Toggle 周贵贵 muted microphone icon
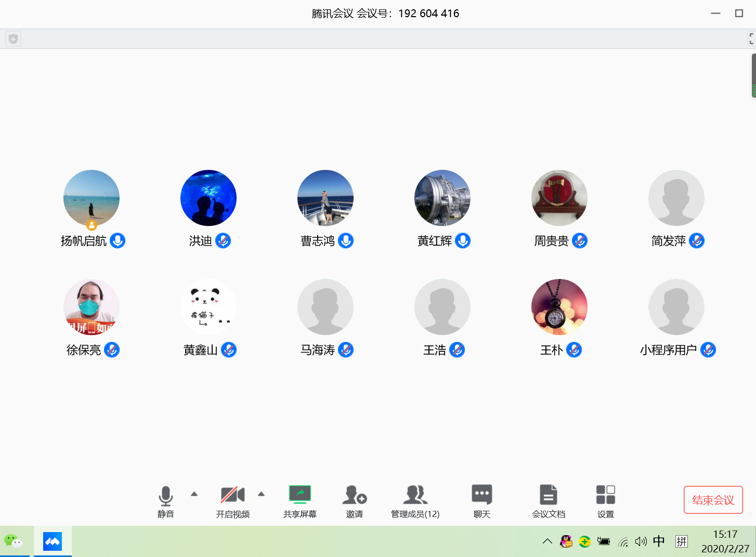The width and height of the screenshot is (756, 557). click(x=580, y=241)
